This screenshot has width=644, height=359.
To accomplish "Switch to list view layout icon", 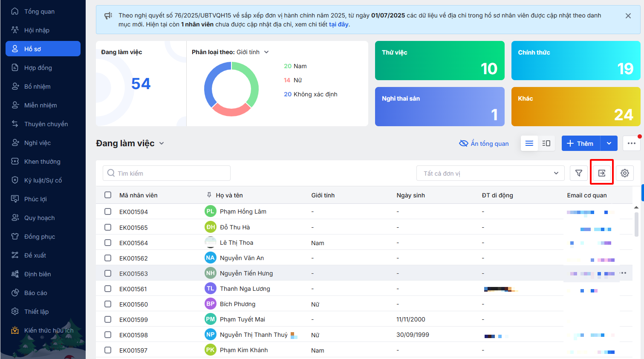I will click(x=529, y=143).
